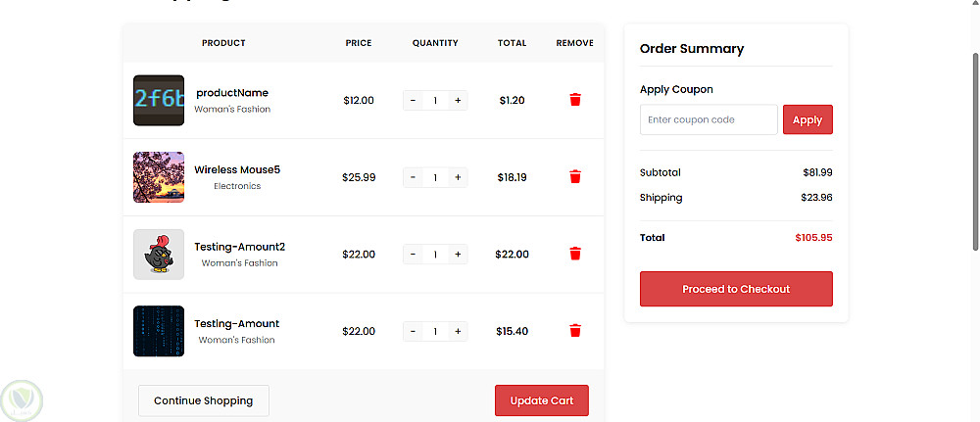Increase Wireless Mouse5 quantity
This screenshot has height=422, width=980.
(x=458, y=177)
